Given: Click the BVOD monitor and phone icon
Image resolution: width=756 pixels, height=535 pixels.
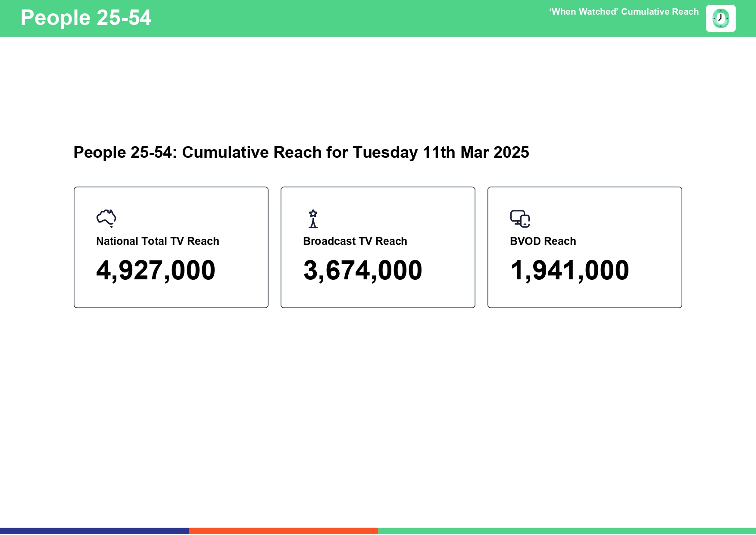Looking at the screenshot, I should (x=520, y=219).
